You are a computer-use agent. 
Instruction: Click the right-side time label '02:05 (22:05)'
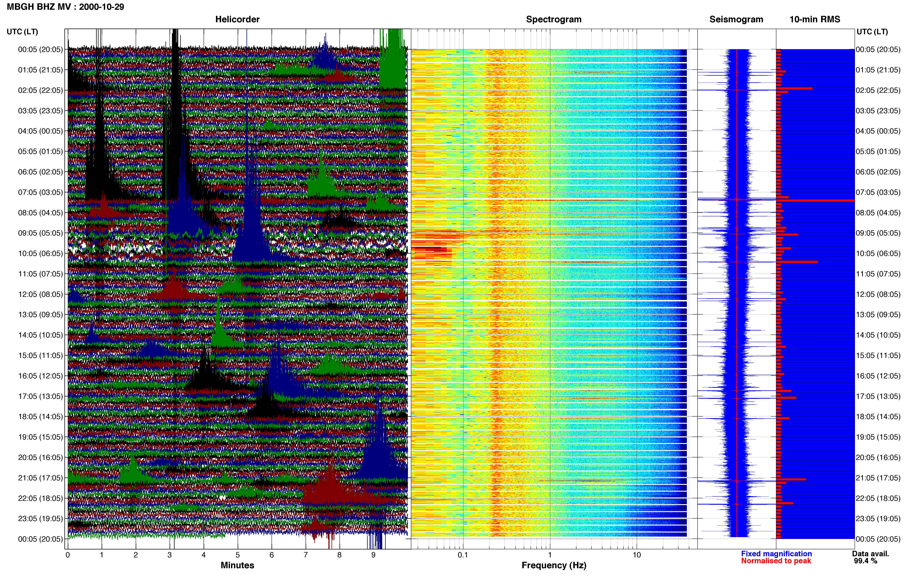pos(878,90)
